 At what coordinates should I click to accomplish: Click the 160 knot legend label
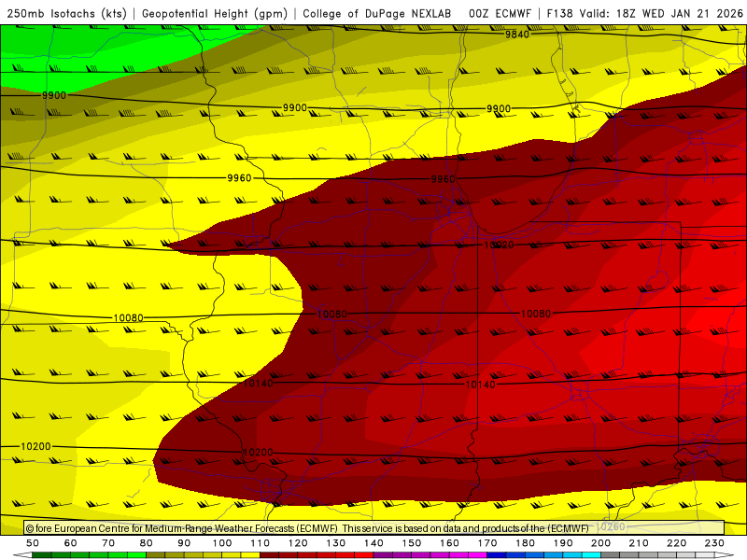click(x=449, y=543)
